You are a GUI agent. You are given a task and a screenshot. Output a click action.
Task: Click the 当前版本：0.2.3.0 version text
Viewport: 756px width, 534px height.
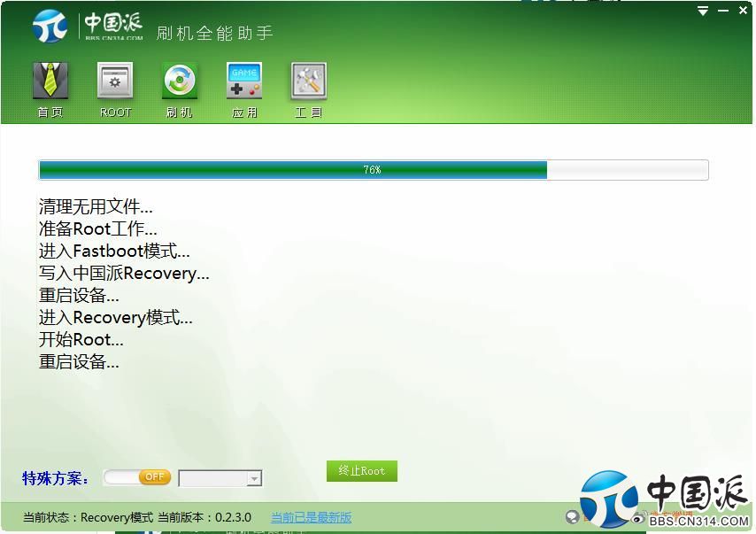pos(204,517)
